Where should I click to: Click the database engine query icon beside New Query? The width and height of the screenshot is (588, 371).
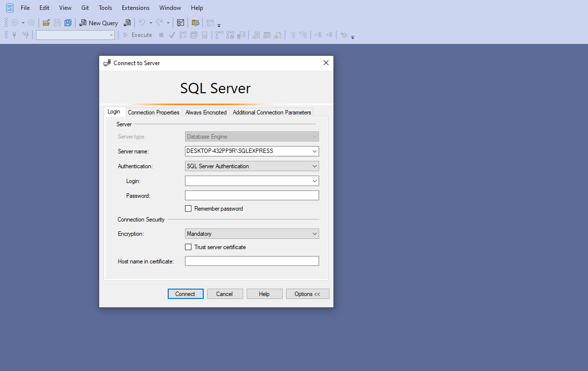click(x=127, y=23)
